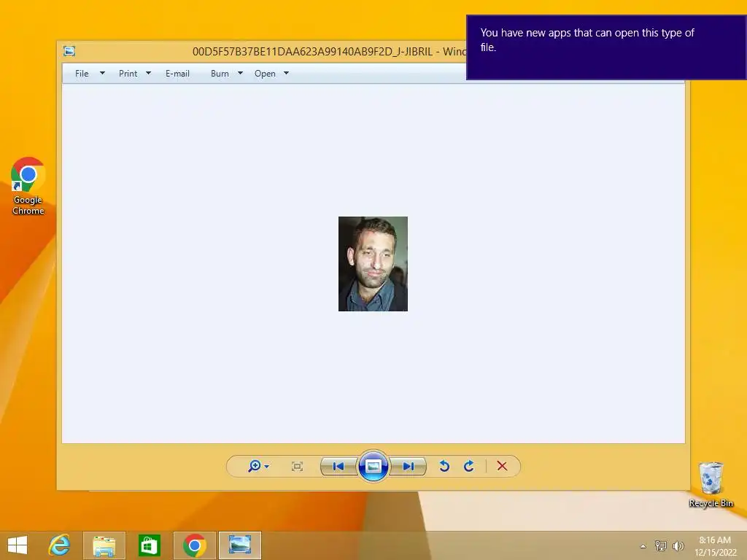Open the Windows Store taskbar icon
This screenshot has height=560, width=747.
click(x=149, y=545)
